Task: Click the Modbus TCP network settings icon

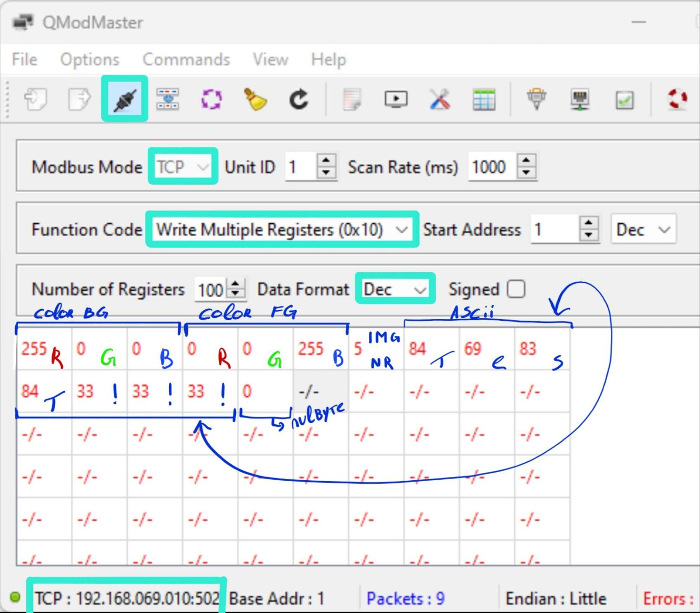Action: point(580,100)
